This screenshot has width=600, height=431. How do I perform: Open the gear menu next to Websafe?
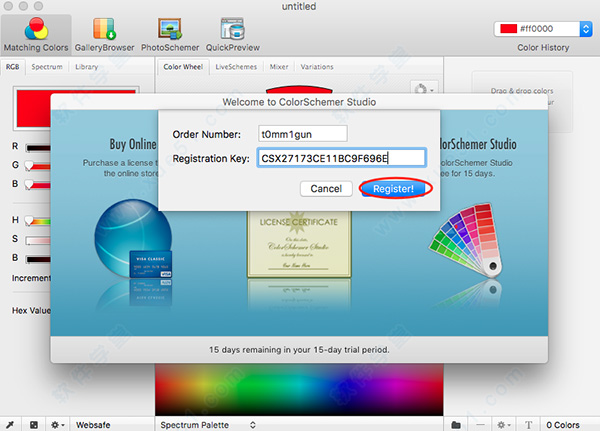coord(57,424)
